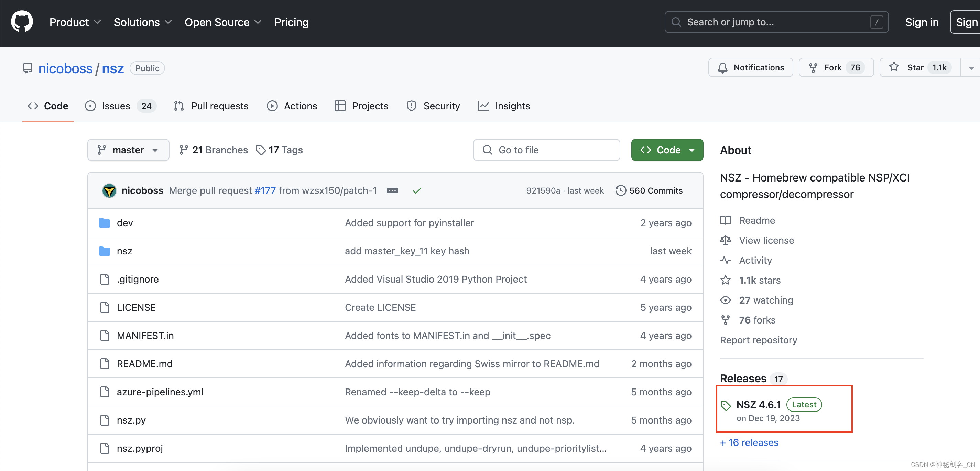Click the Notifications bell button

(x=751, y=67)
